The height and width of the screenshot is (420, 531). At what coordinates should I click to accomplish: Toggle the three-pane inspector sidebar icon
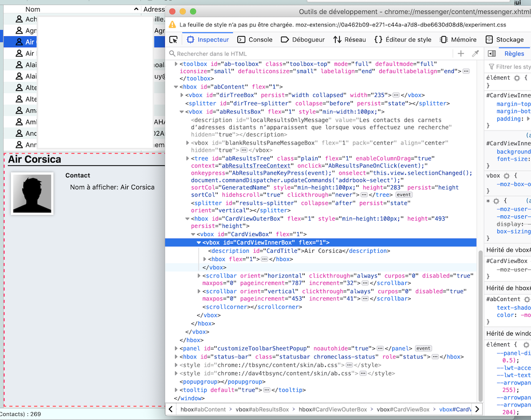pyautogui.click(x=492, y=54)
